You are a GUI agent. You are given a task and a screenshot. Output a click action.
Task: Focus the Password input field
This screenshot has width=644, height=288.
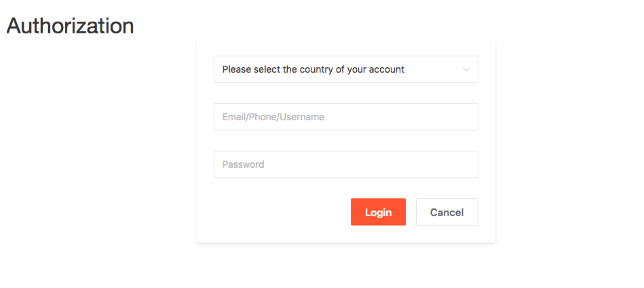tap(345, 164)
